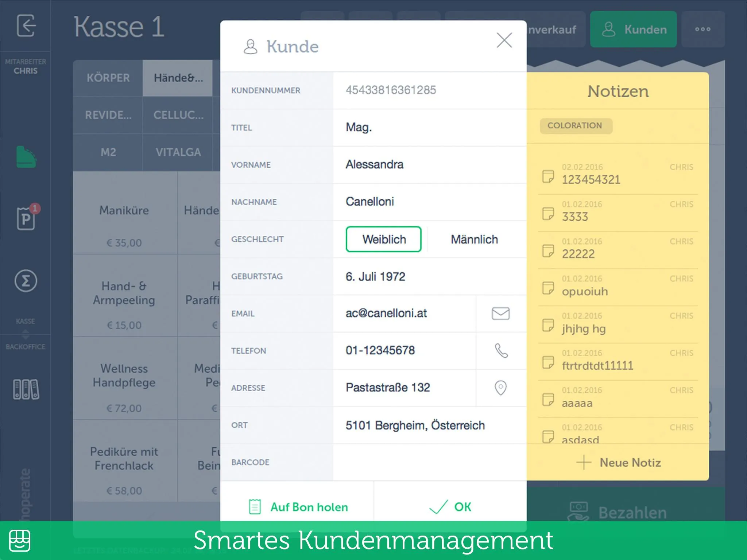Click the Adresse field Pastastraße 132

(x=405, y=388)
